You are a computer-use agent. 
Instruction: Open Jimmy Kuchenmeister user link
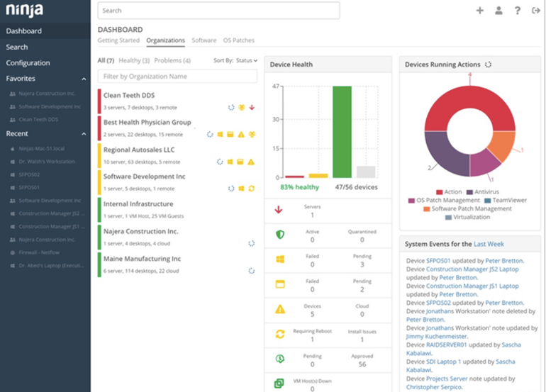tap(436, 337)
